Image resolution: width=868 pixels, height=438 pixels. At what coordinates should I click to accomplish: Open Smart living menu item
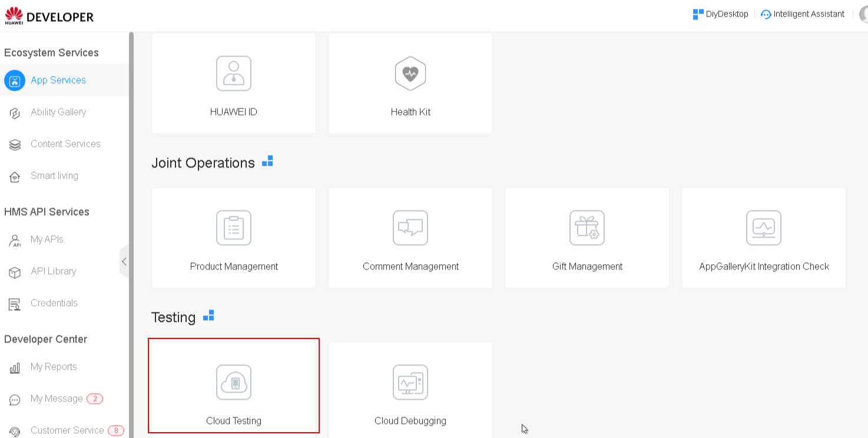[x=54, y=176]
